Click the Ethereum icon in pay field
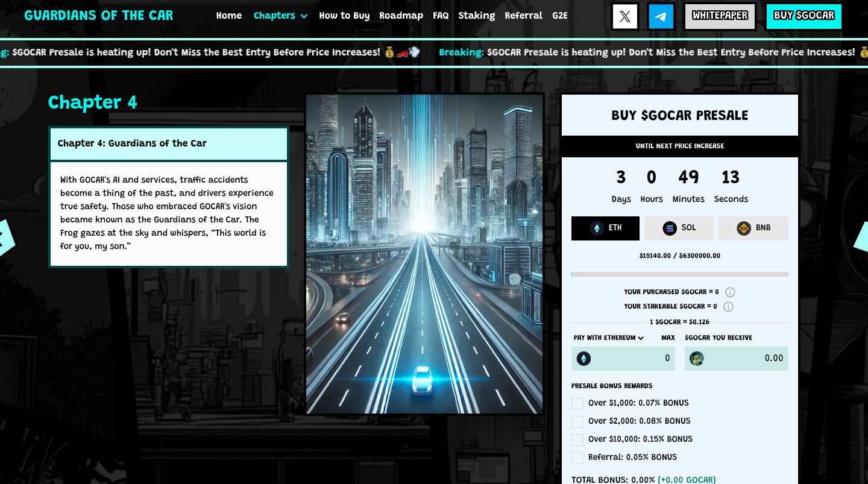This screenshot has width=868, height=484. click(x=583, y=359)
